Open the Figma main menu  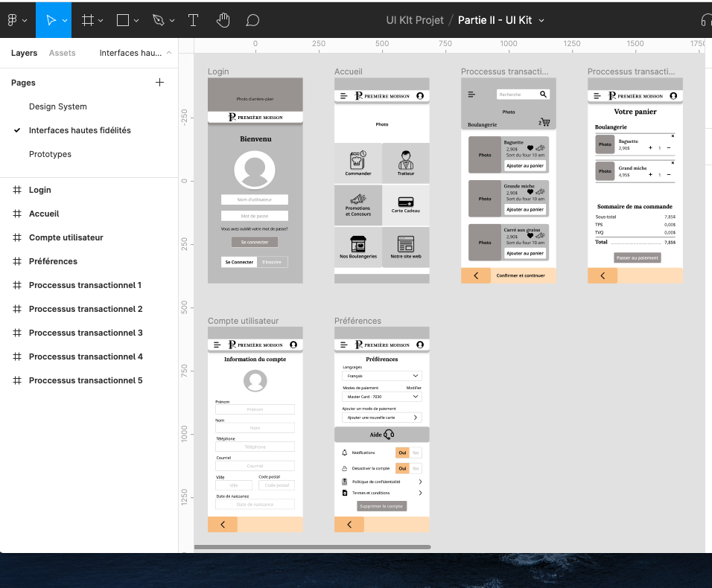click(x=16, y=20)
